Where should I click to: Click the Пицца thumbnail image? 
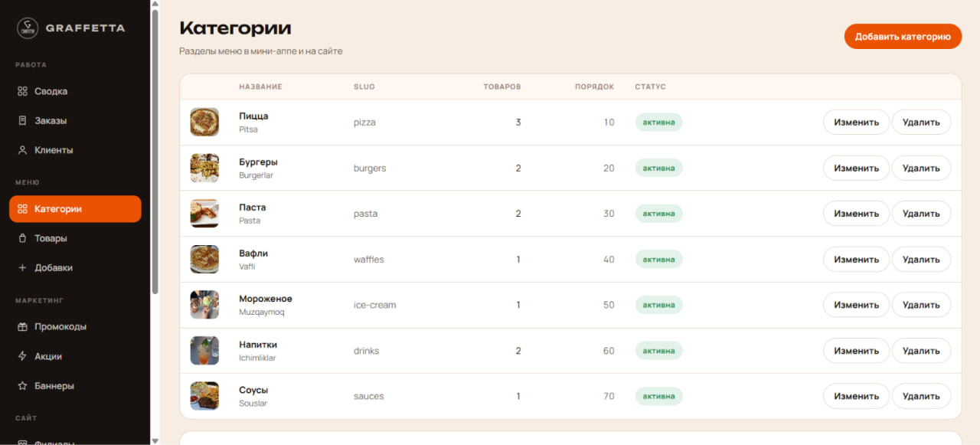tap(204, 123)
